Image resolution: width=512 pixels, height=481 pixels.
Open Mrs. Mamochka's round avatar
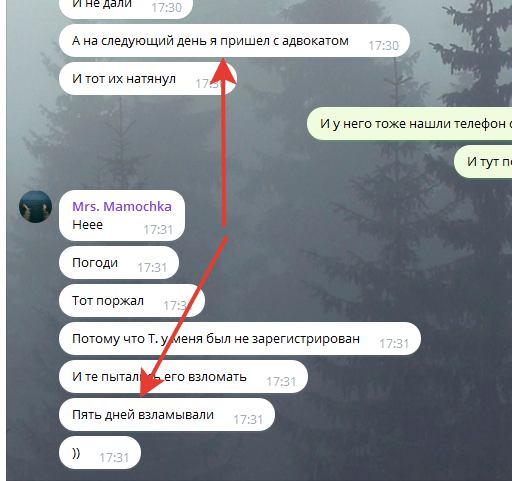[35, 207]
